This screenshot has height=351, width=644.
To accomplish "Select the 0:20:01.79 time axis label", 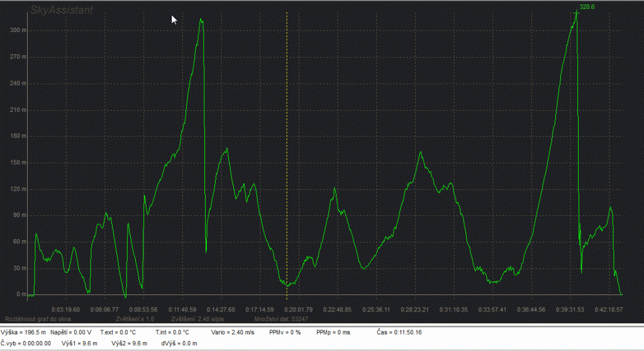I will 298,309.
